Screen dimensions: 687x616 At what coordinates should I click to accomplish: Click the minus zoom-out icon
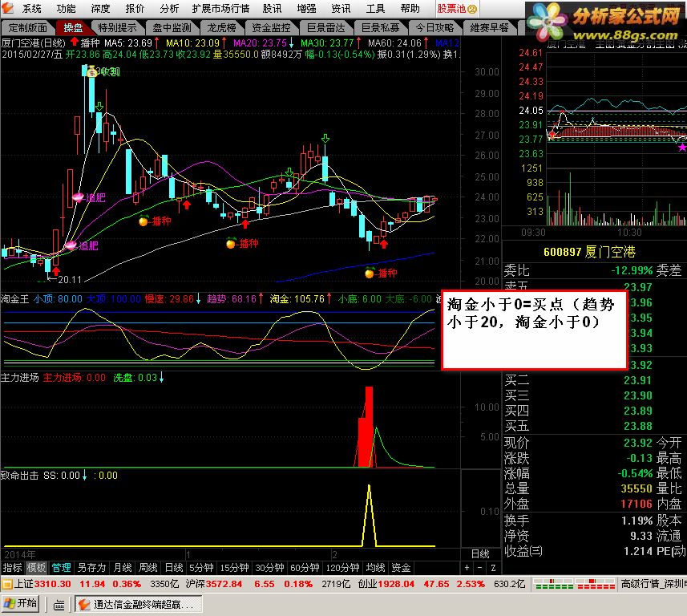click(x=479, y=567)
